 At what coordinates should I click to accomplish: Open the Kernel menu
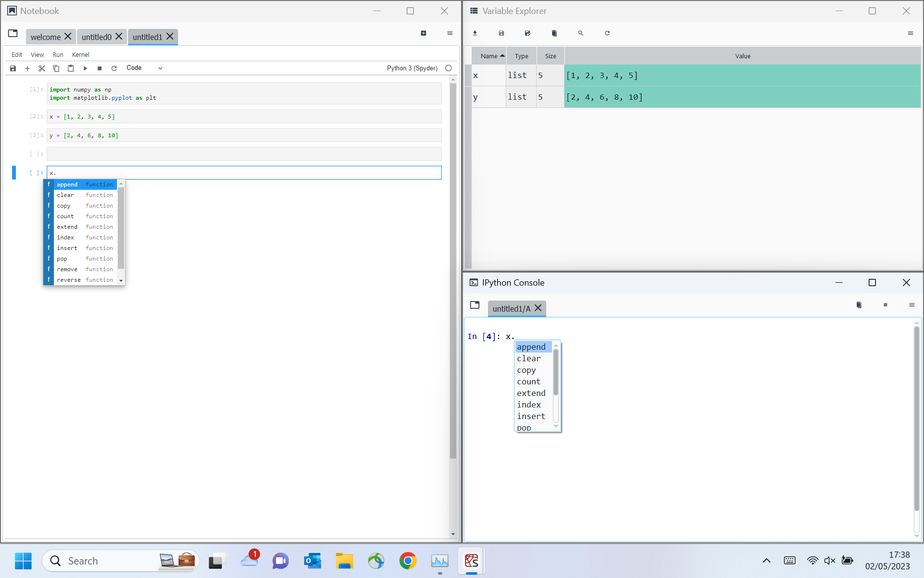point(80,54)
